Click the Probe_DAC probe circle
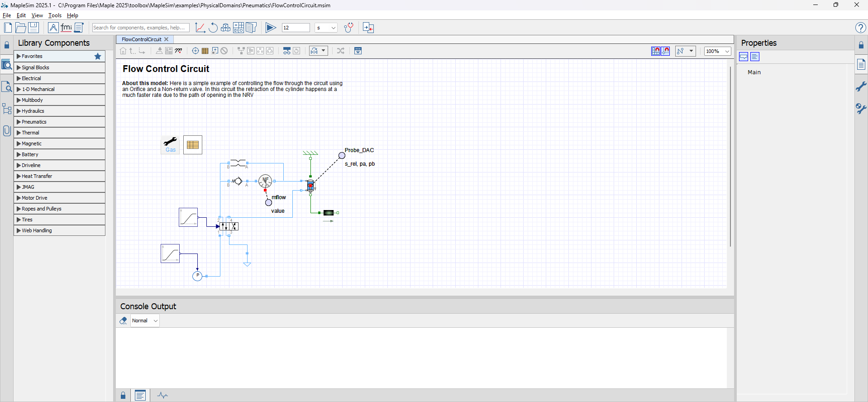Image resolution: width=868 pixels, height=402 pixels. tap(342, 156)
